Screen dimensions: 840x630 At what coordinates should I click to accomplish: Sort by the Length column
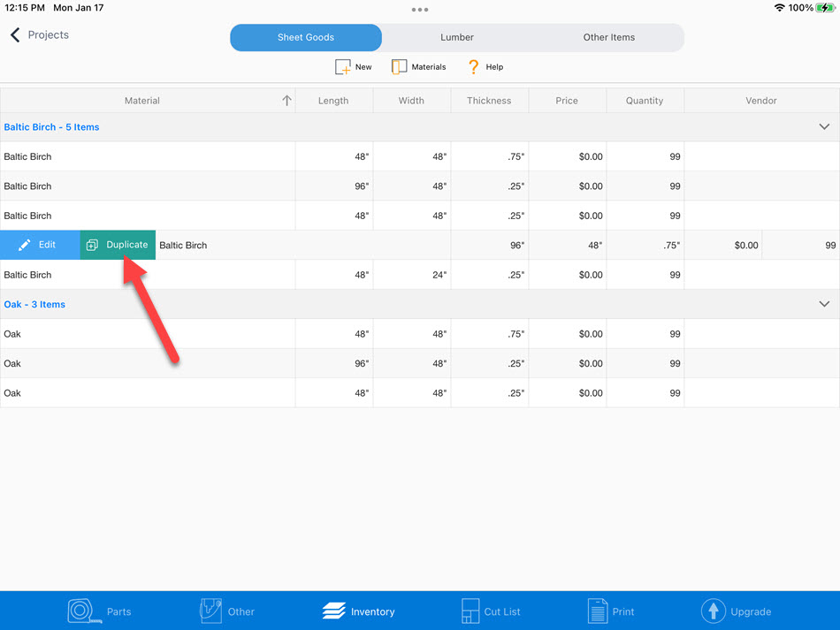[x=333, y=101]
